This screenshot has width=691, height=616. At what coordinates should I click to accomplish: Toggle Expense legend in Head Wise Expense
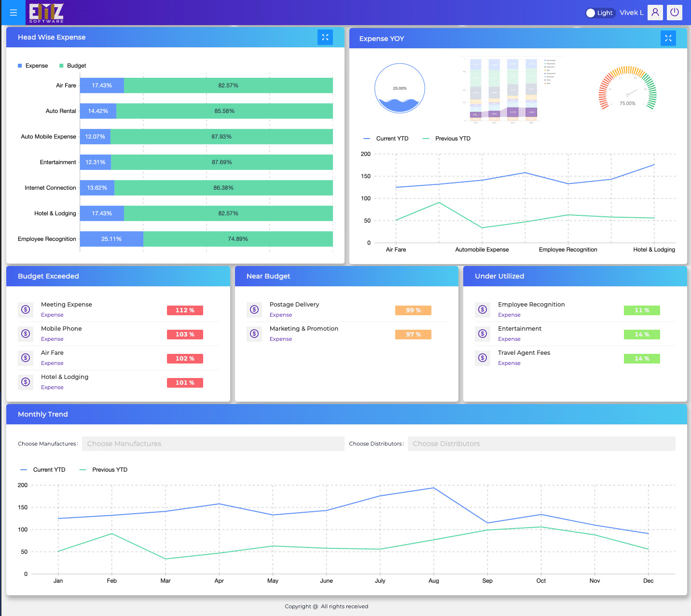33,66
